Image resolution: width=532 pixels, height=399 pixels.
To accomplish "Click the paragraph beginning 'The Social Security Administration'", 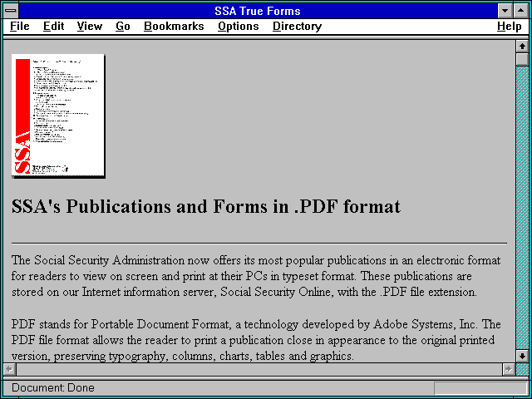I will click(256, 276).
